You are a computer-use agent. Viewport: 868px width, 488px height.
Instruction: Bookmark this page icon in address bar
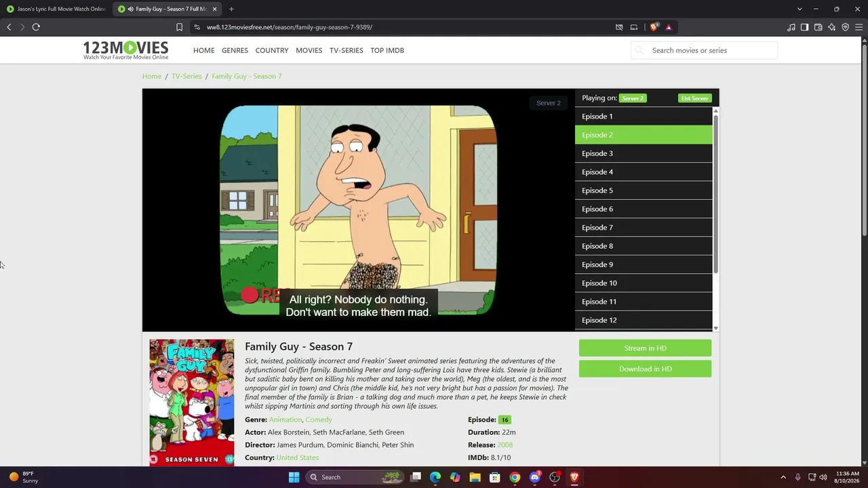179,27
